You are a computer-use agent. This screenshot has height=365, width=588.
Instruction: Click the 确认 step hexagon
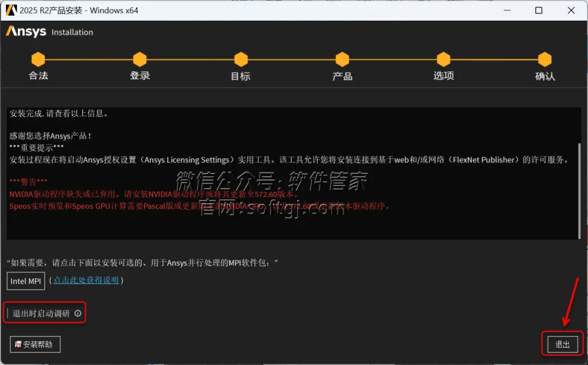[545, 59]
